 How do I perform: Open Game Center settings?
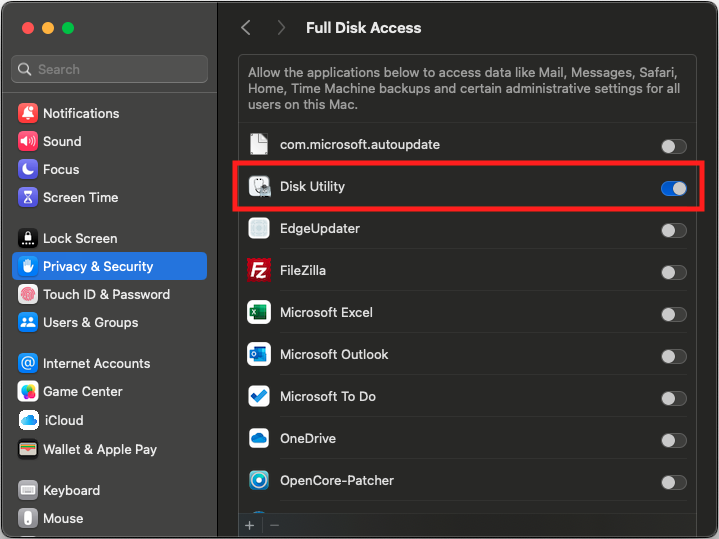pyautogui.click(x=109, y=391)
